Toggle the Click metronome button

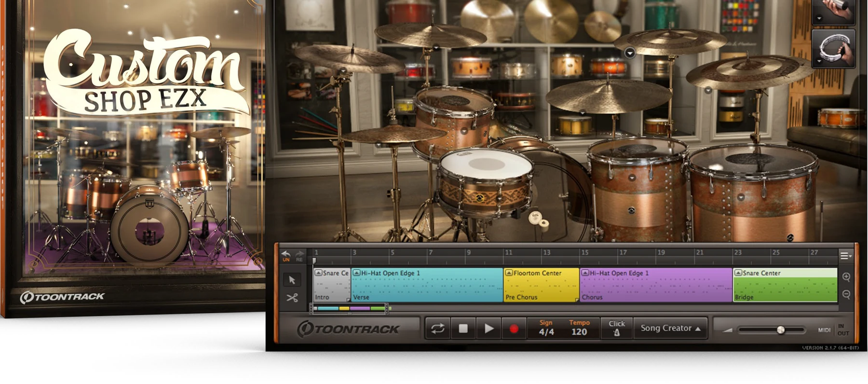pyautogui.click(x=616, y=328)
